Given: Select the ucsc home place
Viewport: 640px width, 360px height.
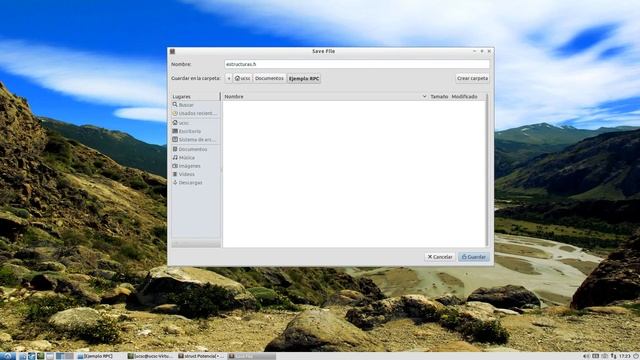Looking at the screenshot, I should (196, 123).
